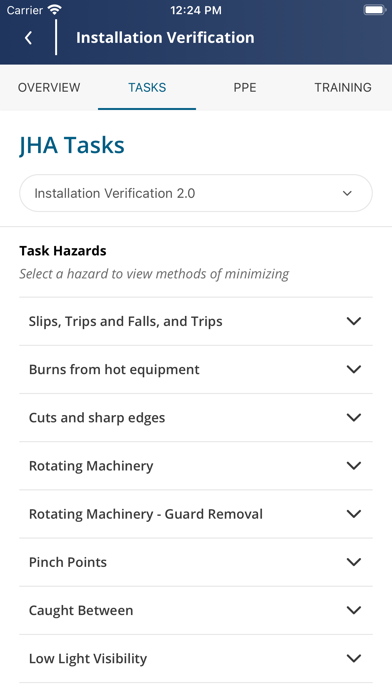The image size is (392, 696).
Task: Expand the Cuts and sharp edges row
Action: 196,418
